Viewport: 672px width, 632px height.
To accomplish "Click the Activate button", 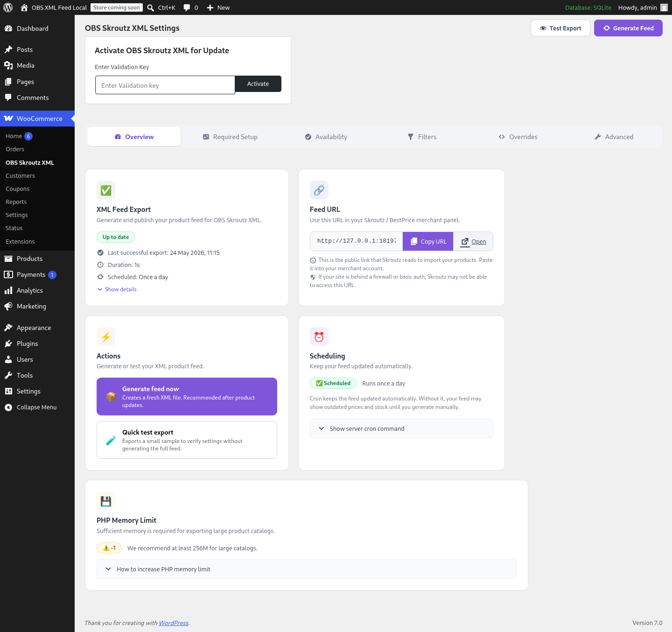I will click(x=258, y=84).
